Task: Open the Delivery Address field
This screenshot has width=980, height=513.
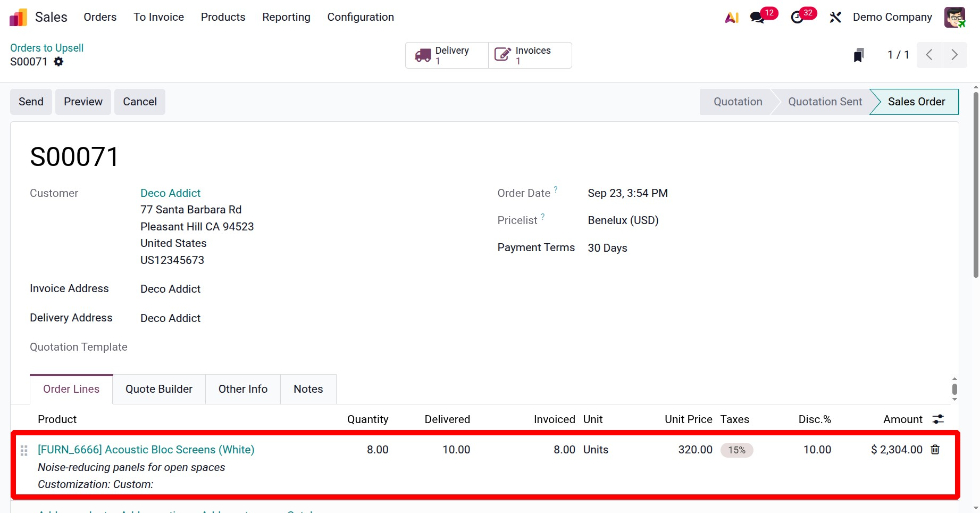Action: click(170, 318)
